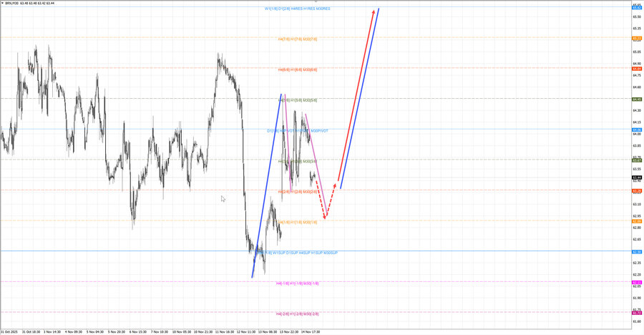Click the red-orange 64.84 price tag

(x=637, y=69)
